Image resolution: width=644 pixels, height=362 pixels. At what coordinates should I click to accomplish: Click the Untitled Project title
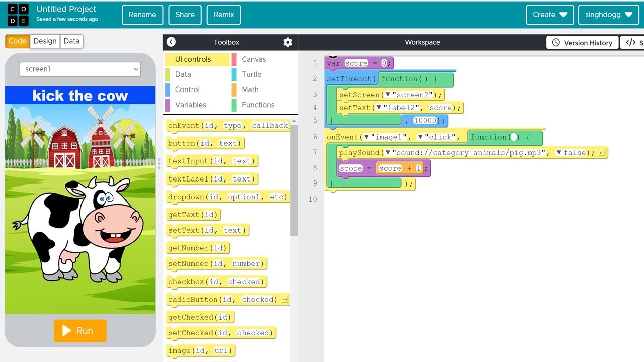pos(66,9)
